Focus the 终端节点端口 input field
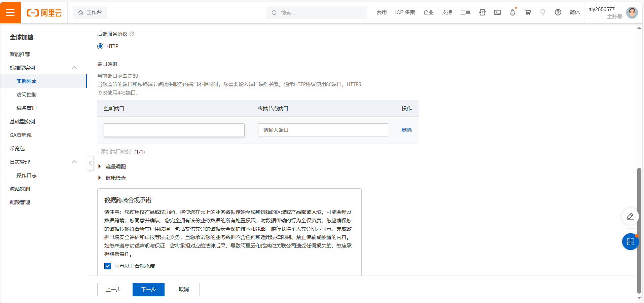This screenshot has height=303, width=644. pyautogui.click(x=323, y=130)
